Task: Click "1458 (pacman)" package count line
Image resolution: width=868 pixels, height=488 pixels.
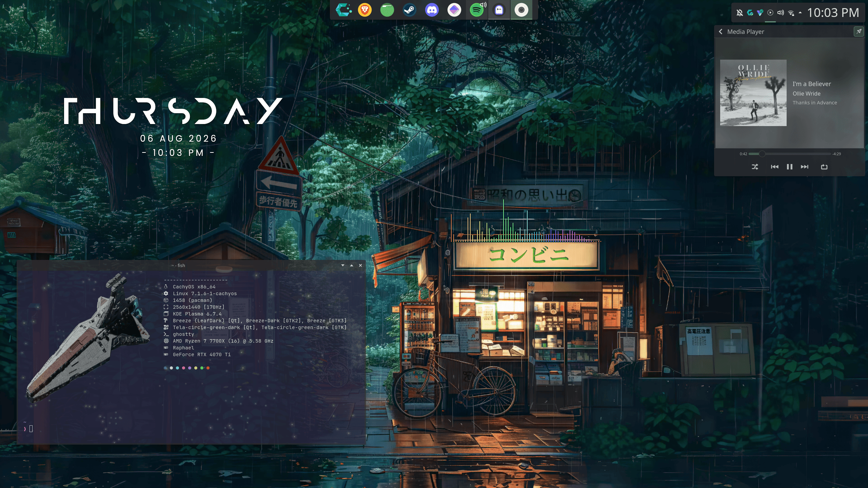Action: [193, 300]
